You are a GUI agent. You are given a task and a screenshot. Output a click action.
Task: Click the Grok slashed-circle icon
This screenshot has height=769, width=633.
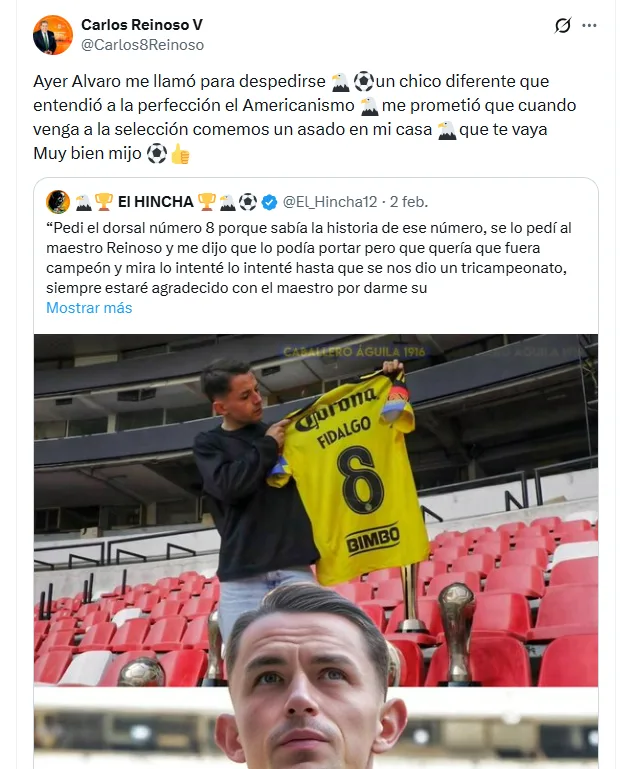coord(562,26)
